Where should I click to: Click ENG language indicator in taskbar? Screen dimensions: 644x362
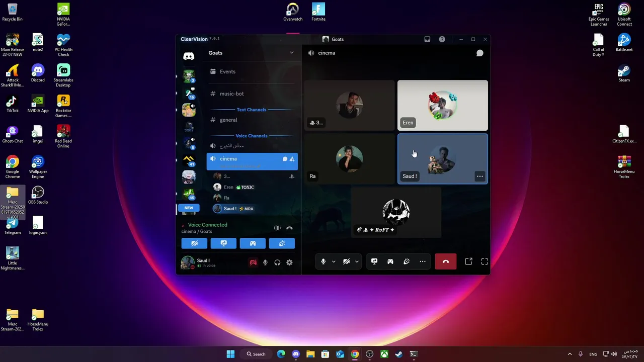pos(593,354)
